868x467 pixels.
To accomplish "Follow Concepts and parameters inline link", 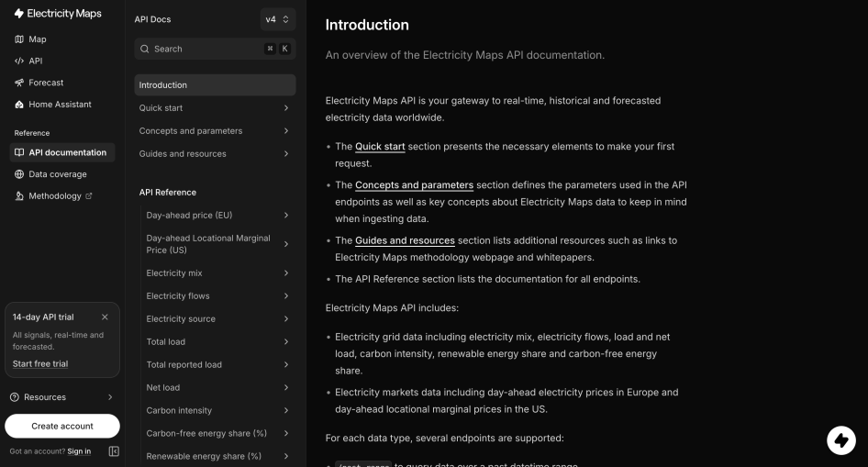I will [x=414, y=184].
